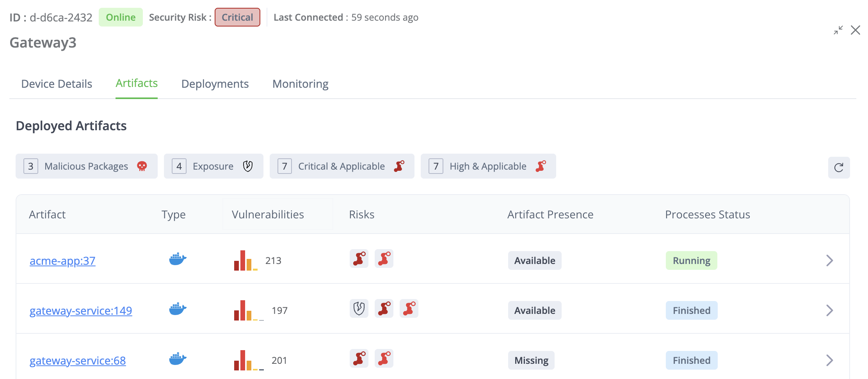868x379 pixels.
Task: Switch to the Device Details tab
Action: pos(57,84)
